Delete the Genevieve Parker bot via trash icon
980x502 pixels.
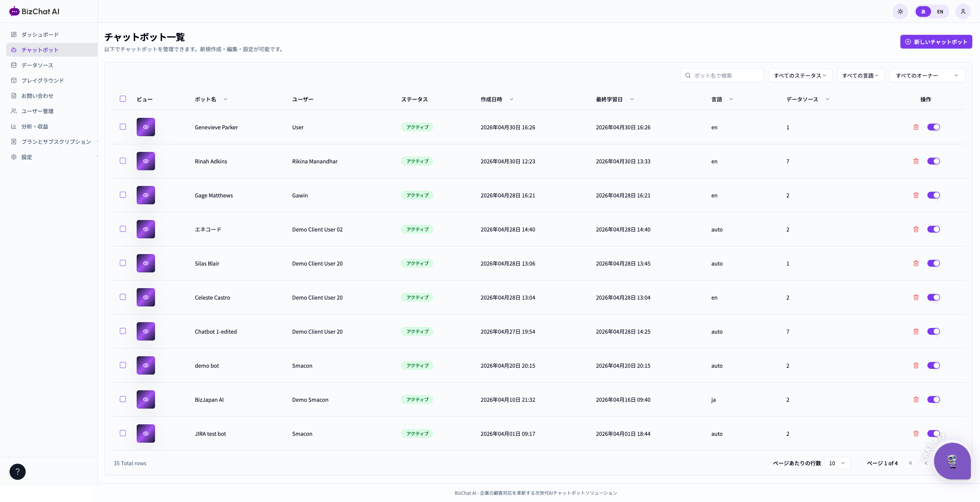(916, 127)
